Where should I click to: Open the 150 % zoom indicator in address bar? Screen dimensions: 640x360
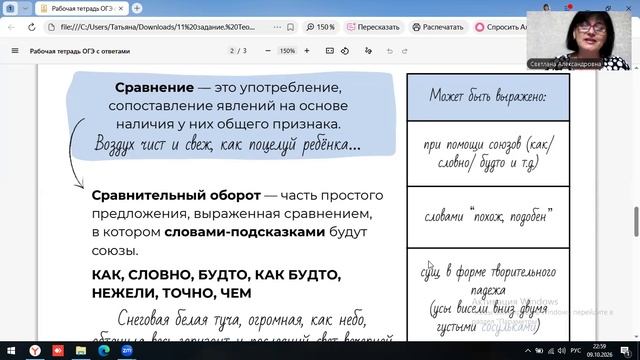[321, 27]
